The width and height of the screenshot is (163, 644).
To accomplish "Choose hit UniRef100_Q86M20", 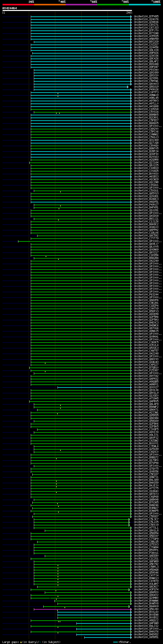I will pos(146,592).
